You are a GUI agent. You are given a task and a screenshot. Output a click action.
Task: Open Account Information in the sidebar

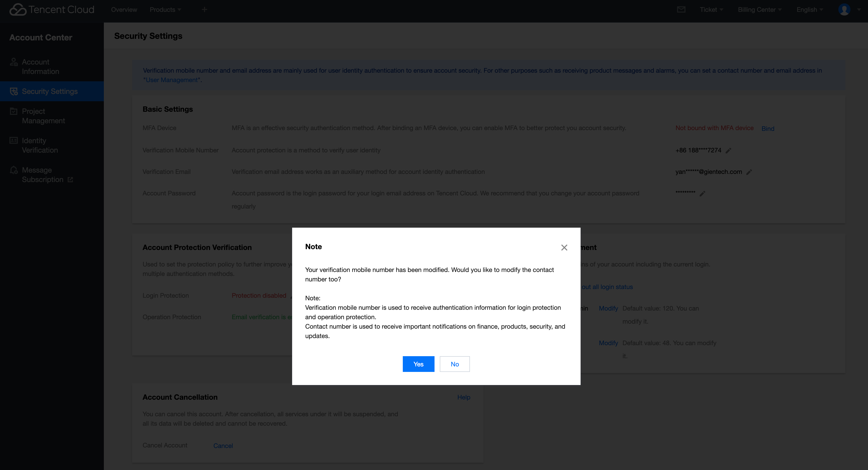[35, 66]
